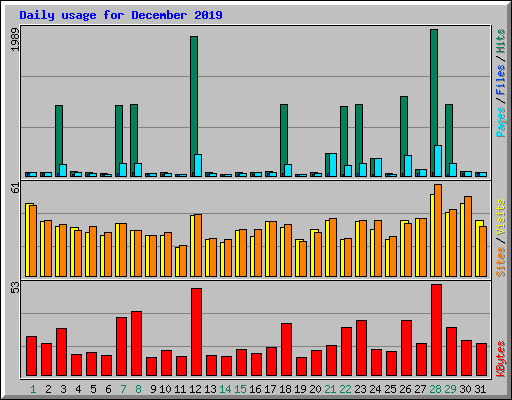This screenshot has width=512, height=400.
Task: Click the green Hits legend label
Action: tap(501, 41)
